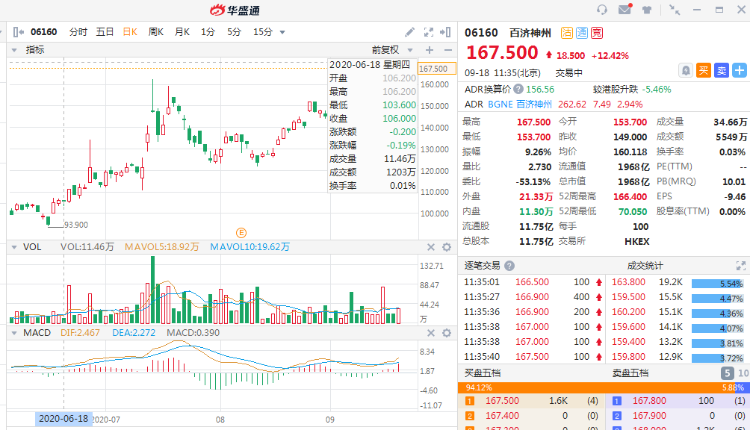Click ask row 2 price 167.900
The width and height of the screenshot is (750, 430).
650,416
